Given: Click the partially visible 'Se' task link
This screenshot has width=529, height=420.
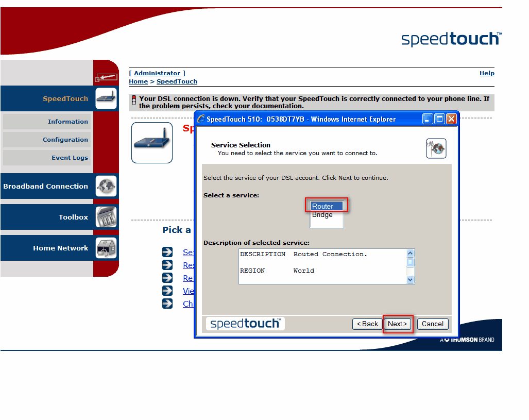Looking at the screenshot, I should tap(188, 252).
